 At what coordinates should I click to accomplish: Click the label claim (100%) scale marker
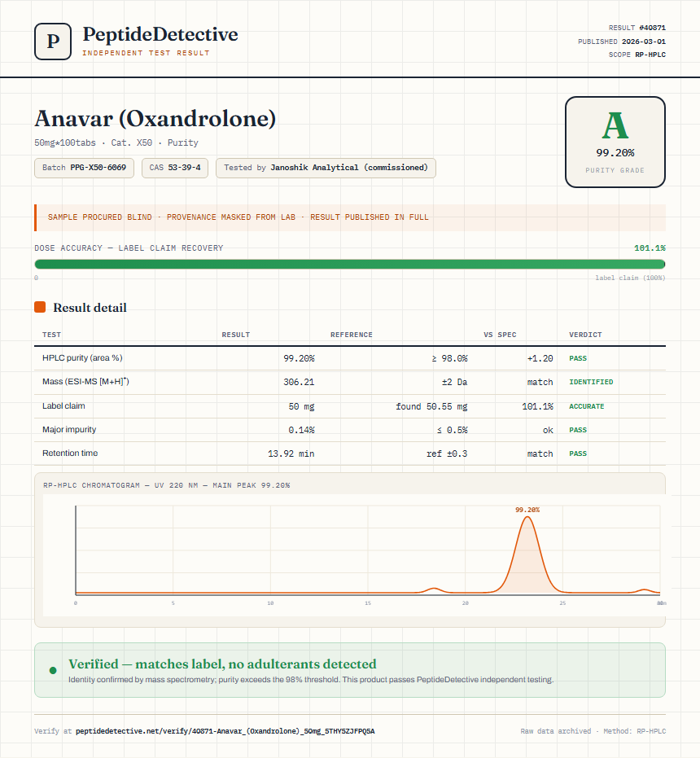pyautogui.click(x=630, y=278)
